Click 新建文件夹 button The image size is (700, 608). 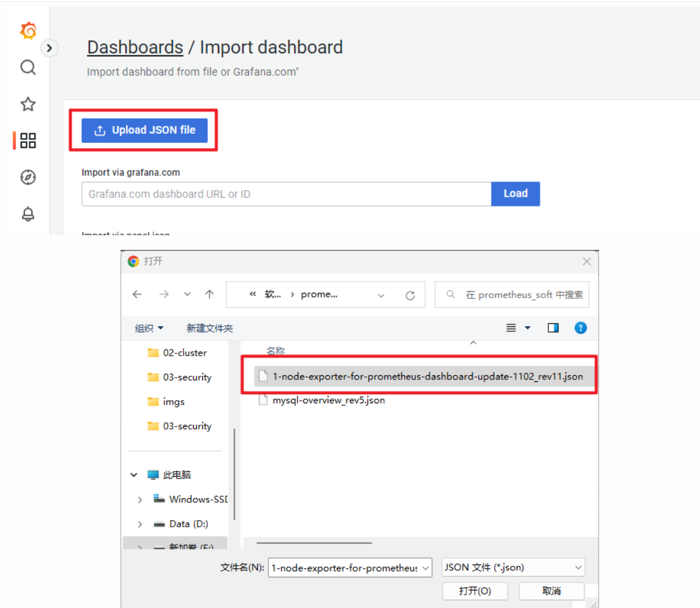pyautogui.click(x=209, y=328)
